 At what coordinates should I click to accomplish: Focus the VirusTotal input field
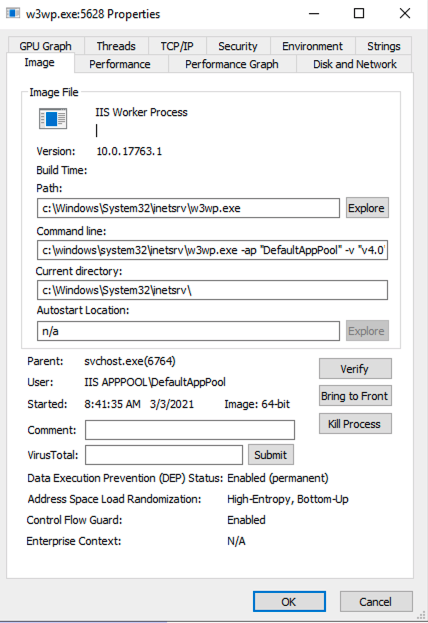(164, 455)
